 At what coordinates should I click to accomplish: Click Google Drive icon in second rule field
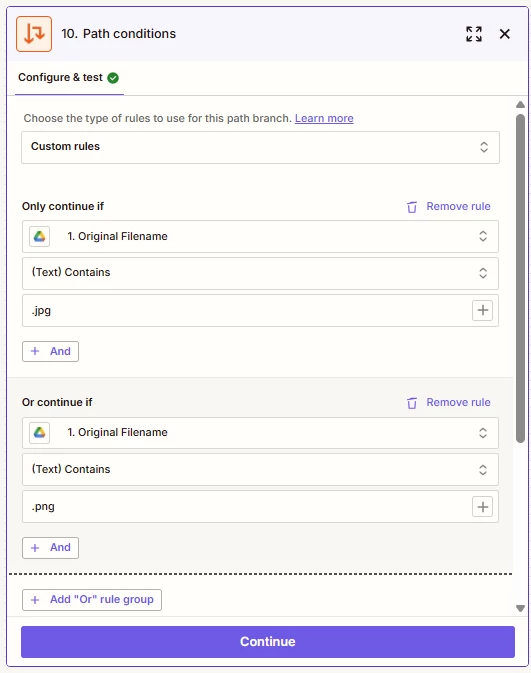tap(39, 433)
